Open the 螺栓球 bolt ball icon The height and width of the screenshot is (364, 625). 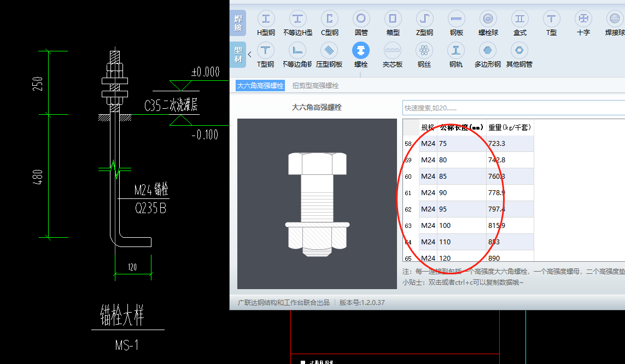click(488, 19)
